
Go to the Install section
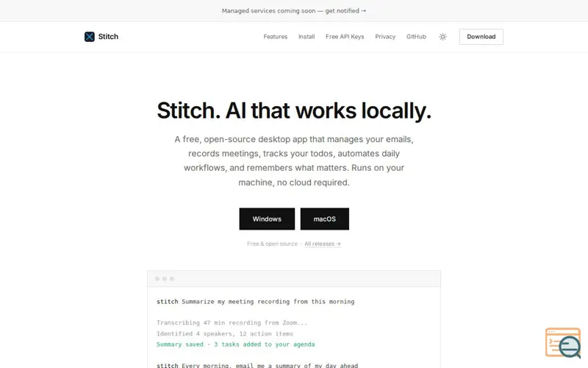coord(306,36)
